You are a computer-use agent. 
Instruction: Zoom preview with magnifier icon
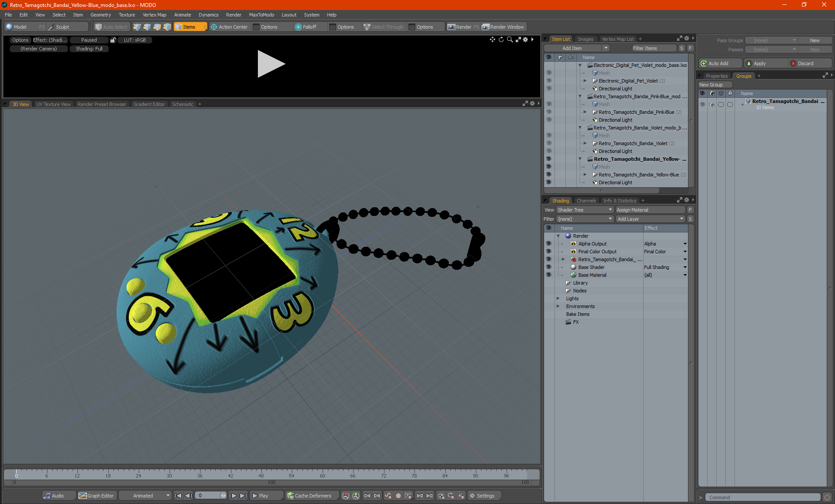510,40
